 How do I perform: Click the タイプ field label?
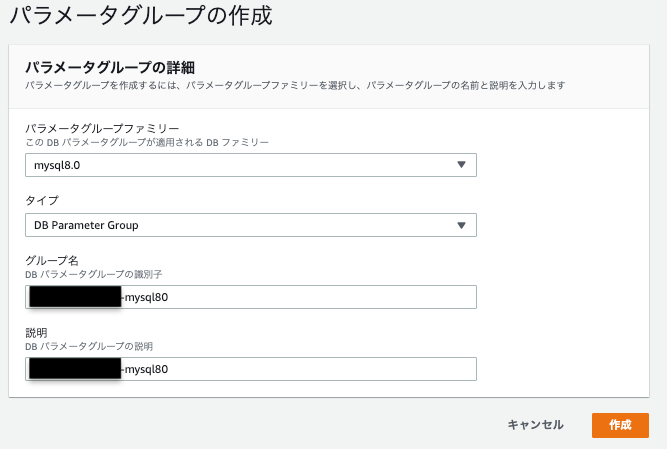[42, 200]
